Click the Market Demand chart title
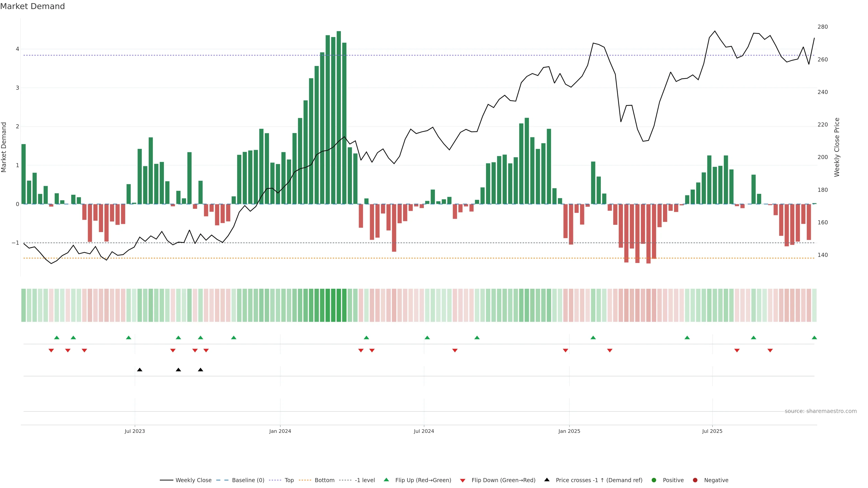The image size is (868, 488). 32,6
